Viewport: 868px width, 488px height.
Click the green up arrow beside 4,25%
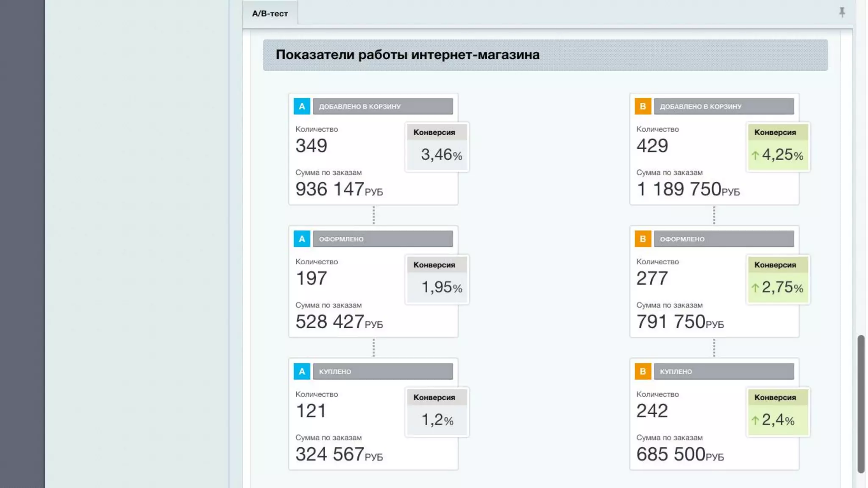[755, 155]
